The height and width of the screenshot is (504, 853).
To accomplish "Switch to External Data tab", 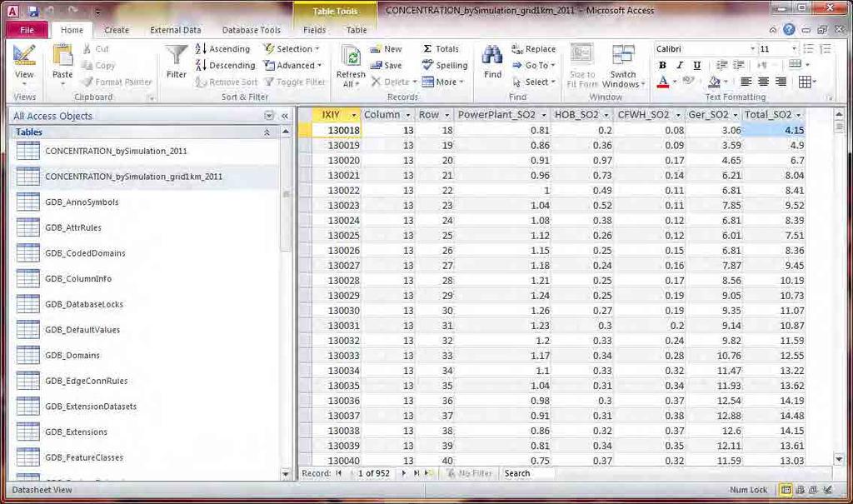I will (175, 30).
